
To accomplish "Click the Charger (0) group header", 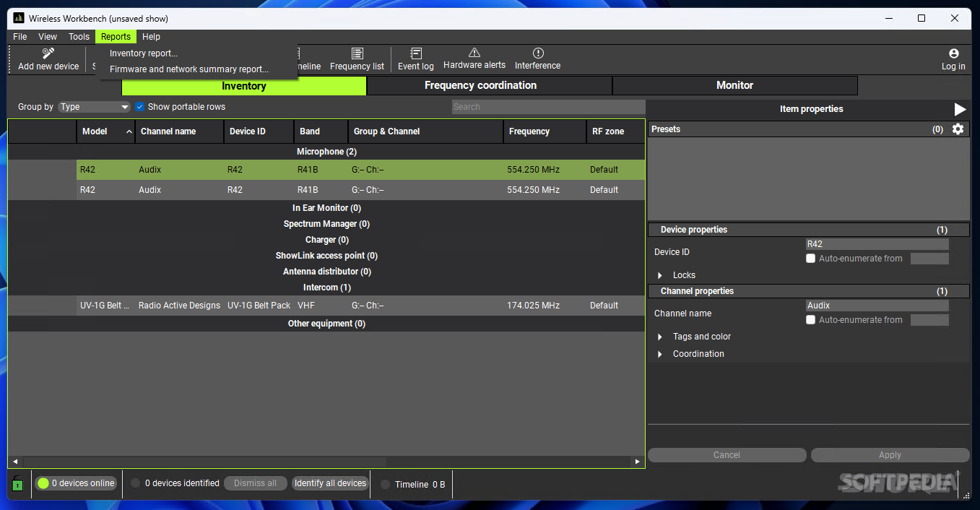I will point(326,240).
